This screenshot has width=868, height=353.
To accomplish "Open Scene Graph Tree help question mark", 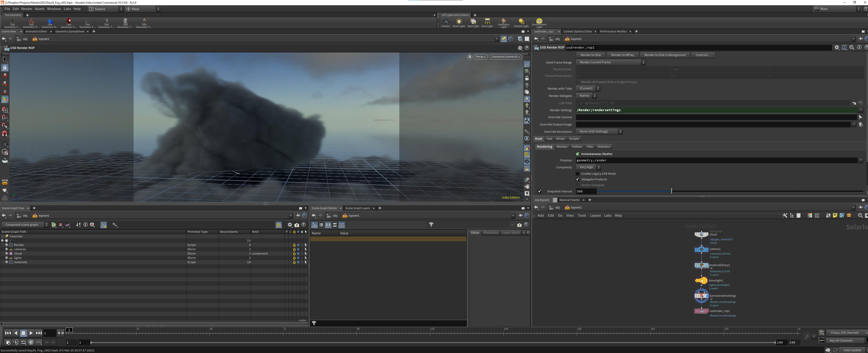I will 304,225.
